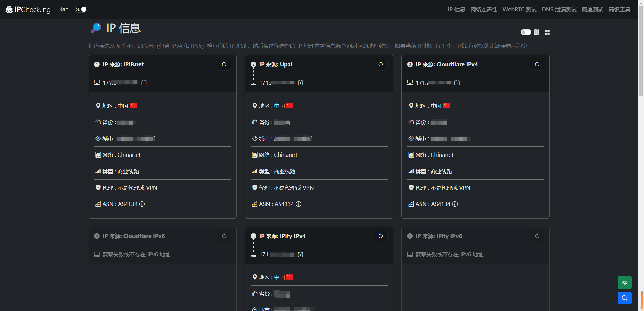644x311 pixels.
Task: Click the IPCheck.ing logo link
Action: 28,9
